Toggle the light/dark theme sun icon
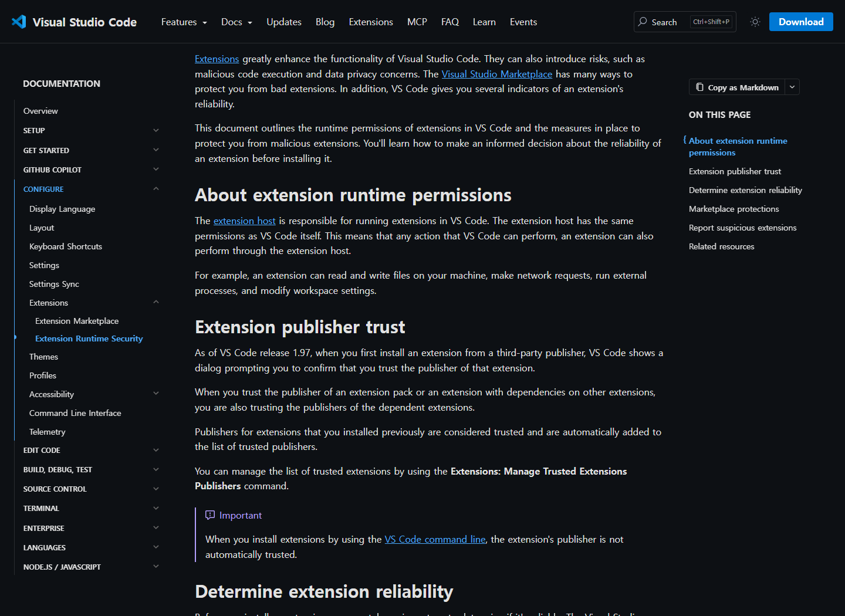845x616 pixels. click(755, 22)
